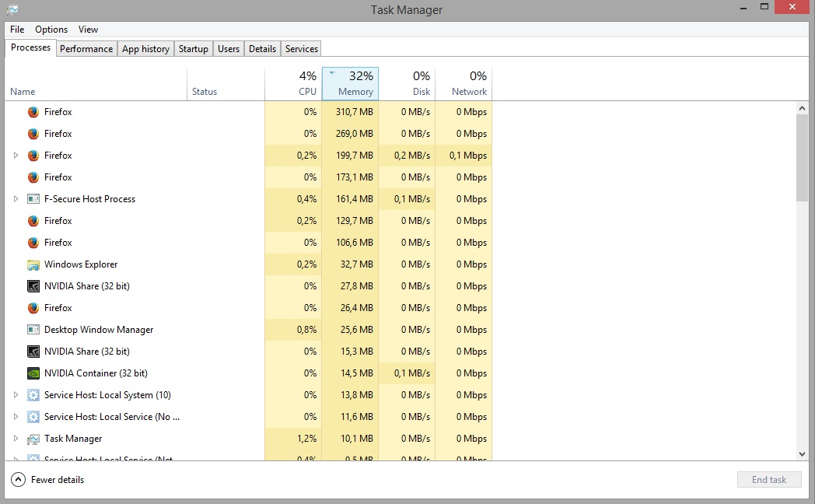
Task: Expand the Firefox process using 199,7 MB
Action: click(16, 156)
